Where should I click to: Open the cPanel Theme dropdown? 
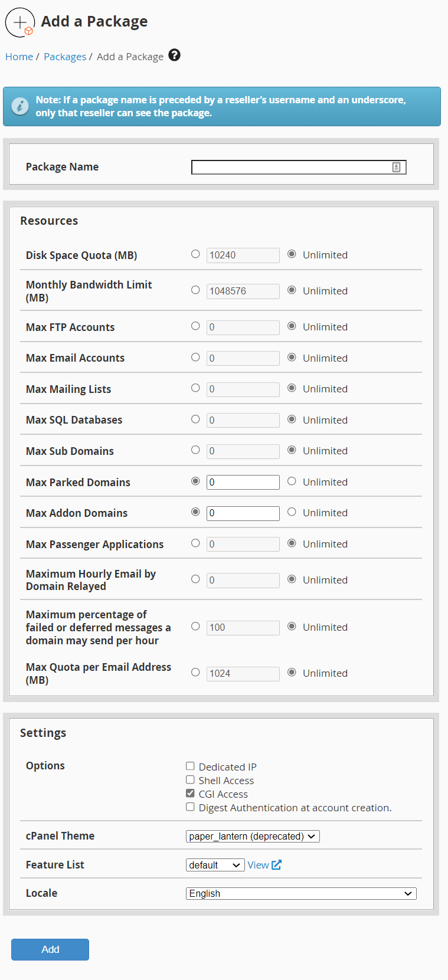point(253,837)
